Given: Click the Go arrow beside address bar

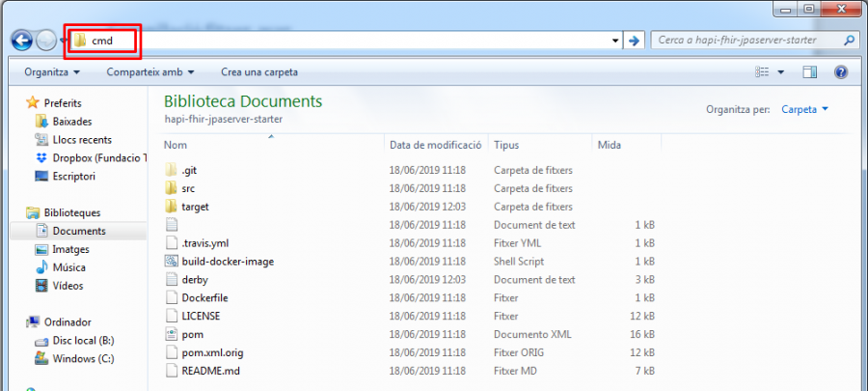Looking at the screenshot, I should coord(634,41).
